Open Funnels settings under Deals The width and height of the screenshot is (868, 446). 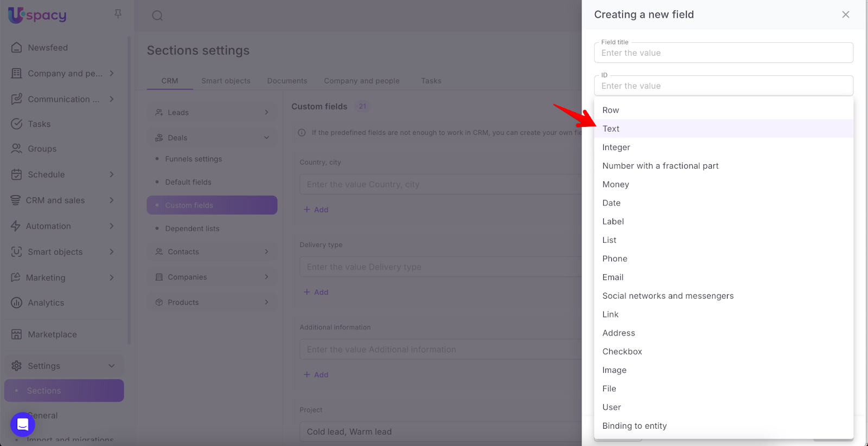click(193, 159)
